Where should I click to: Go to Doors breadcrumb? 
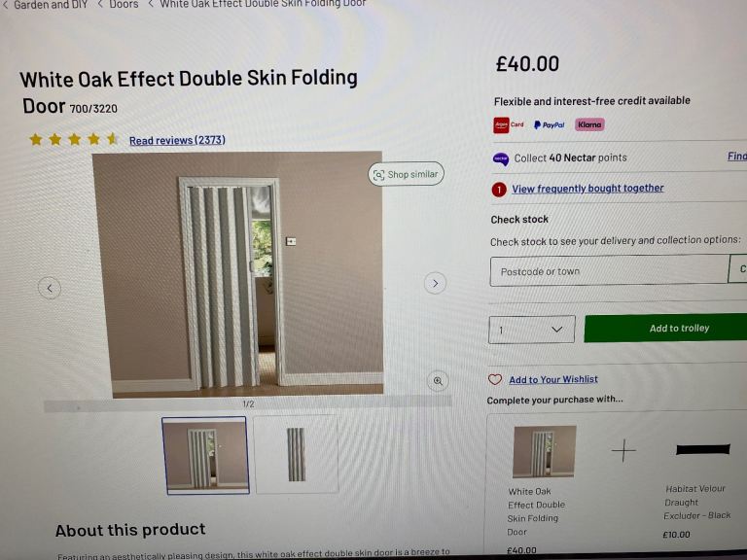[124, 5]
